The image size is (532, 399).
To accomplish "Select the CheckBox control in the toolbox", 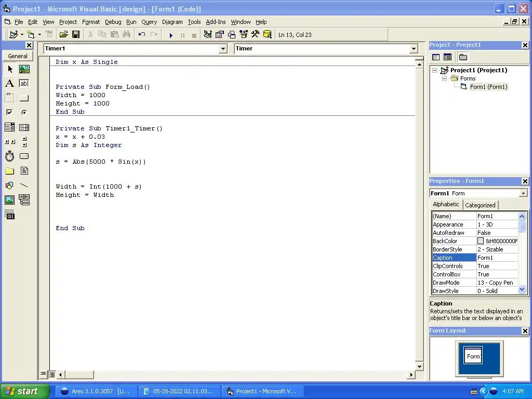I will [10, 112].
